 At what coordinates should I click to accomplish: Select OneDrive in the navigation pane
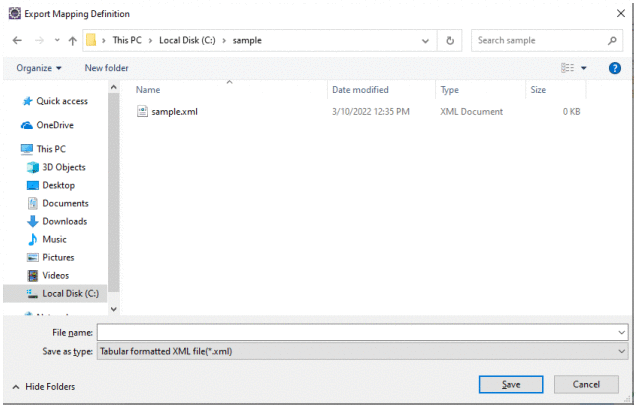pos(55,125)
